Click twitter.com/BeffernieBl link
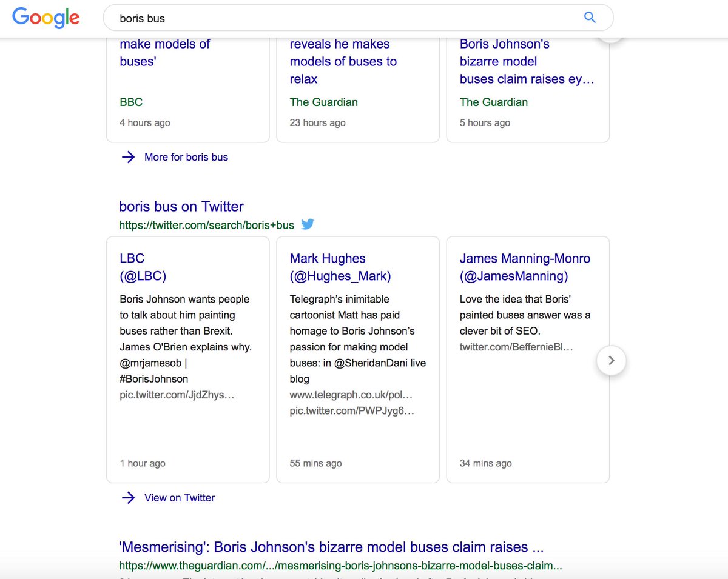 (516, 347)
